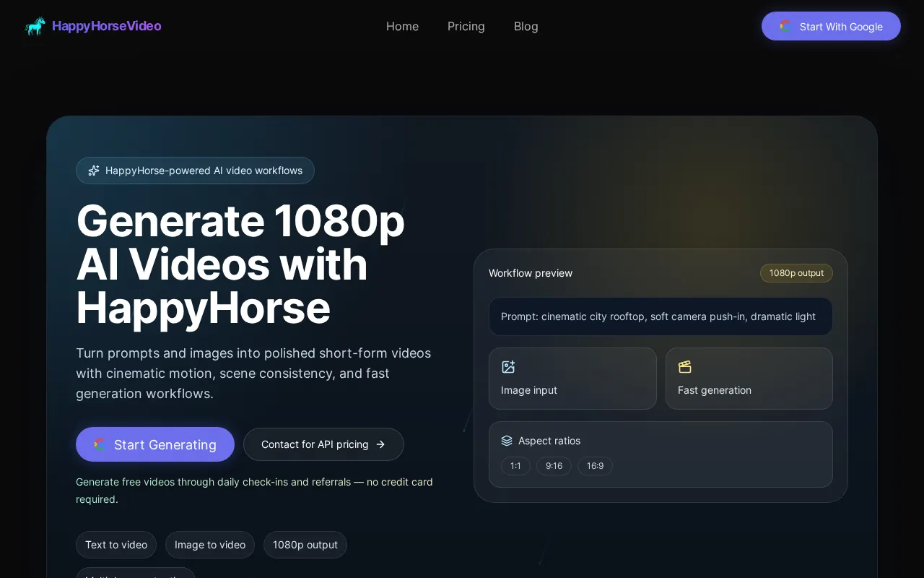This screenshot has width=924, height=578.
Task: Click the 1080p output badge in Workflow preview
Action: coord(796,273)
